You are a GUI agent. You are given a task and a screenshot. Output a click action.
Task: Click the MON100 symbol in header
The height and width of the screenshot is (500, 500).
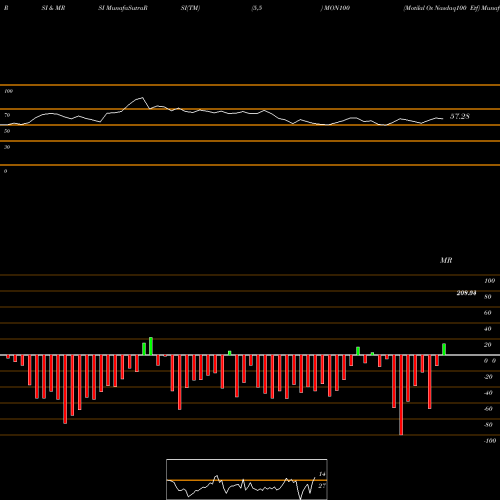337,8
